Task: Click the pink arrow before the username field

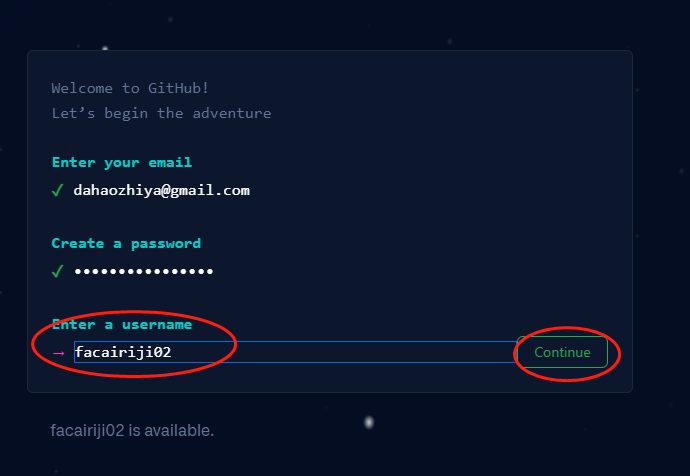Action: tap(58, 352)
